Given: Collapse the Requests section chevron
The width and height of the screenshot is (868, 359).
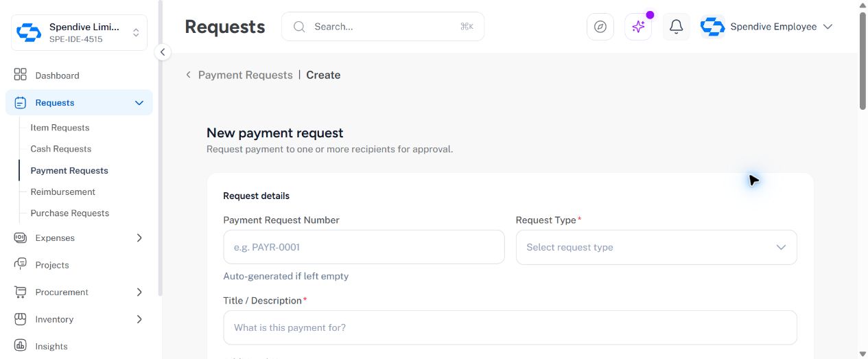Looking at the screenshot, I should click(x=139, y=103).
